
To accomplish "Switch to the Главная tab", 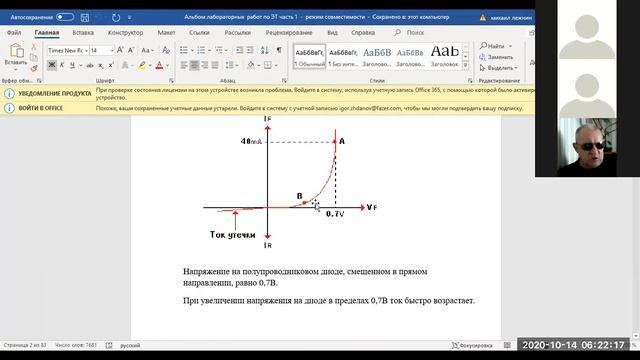I will 47,33.
